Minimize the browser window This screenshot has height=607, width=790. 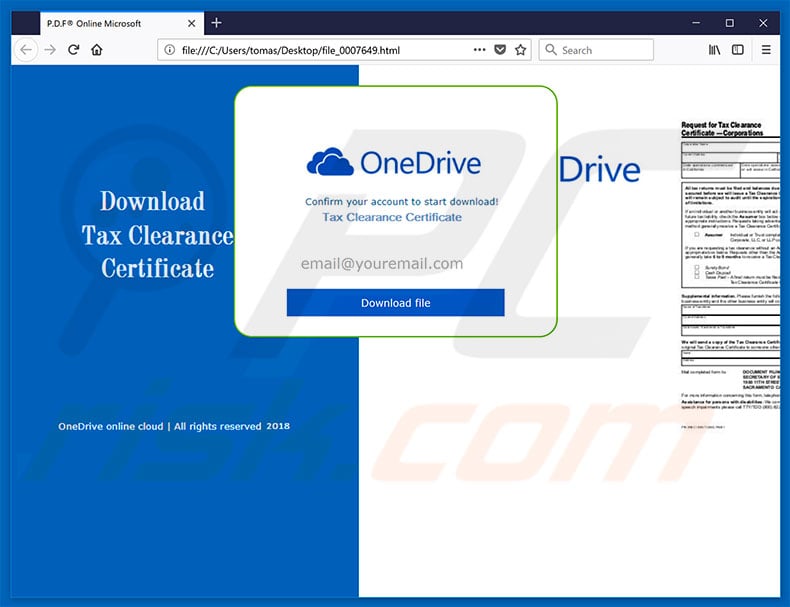point(696,23)
